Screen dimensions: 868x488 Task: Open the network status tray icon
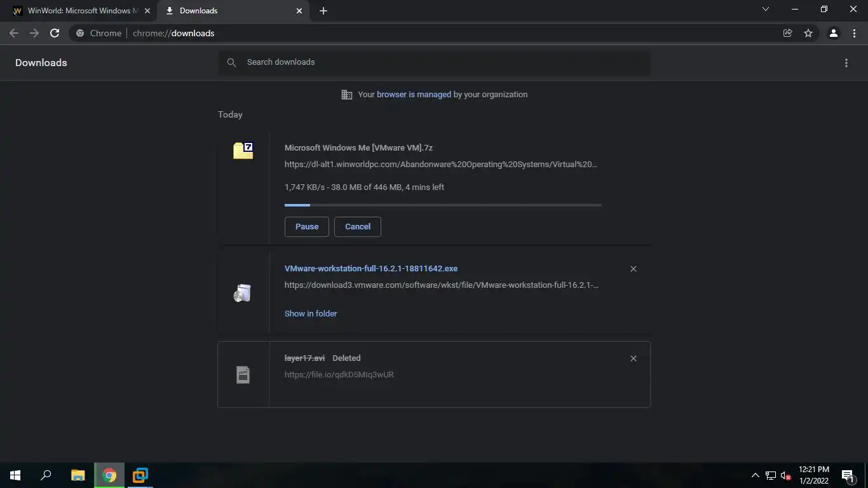click(771, 475)
